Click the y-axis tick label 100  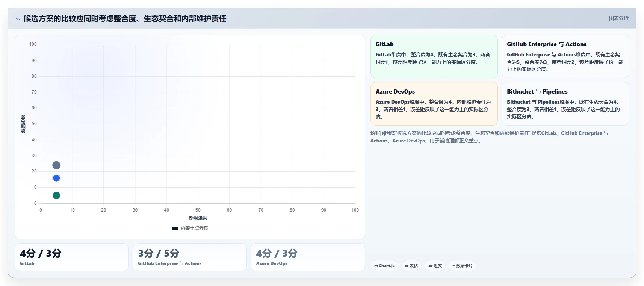[33, 44]
